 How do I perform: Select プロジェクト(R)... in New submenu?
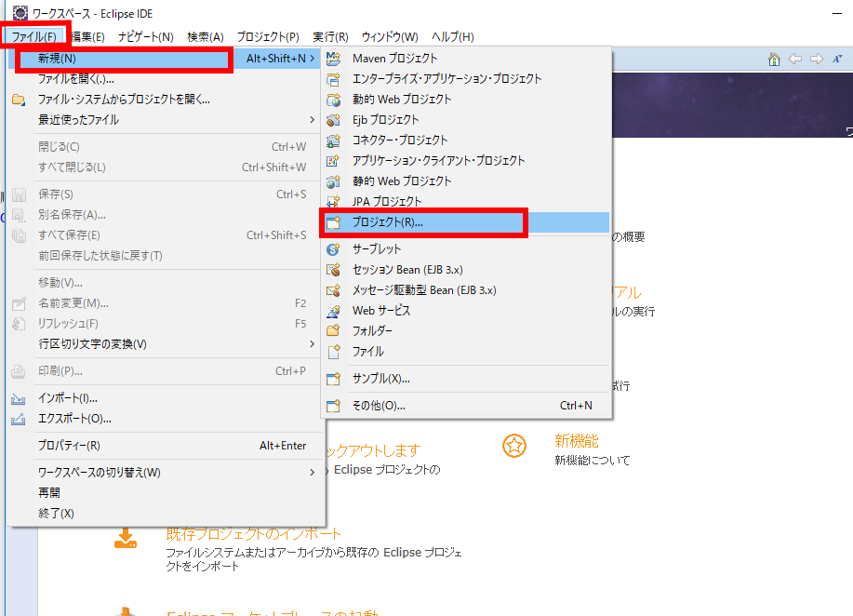pyautogui.click(x=466, y=222)
